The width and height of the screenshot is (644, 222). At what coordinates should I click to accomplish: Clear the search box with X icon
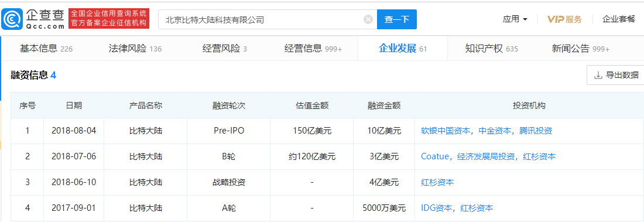click(368, 19)
